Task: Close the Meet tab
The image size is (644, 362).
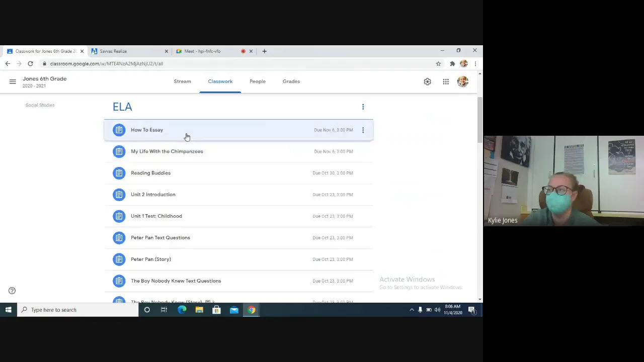Action: click(x=251, y=51)
